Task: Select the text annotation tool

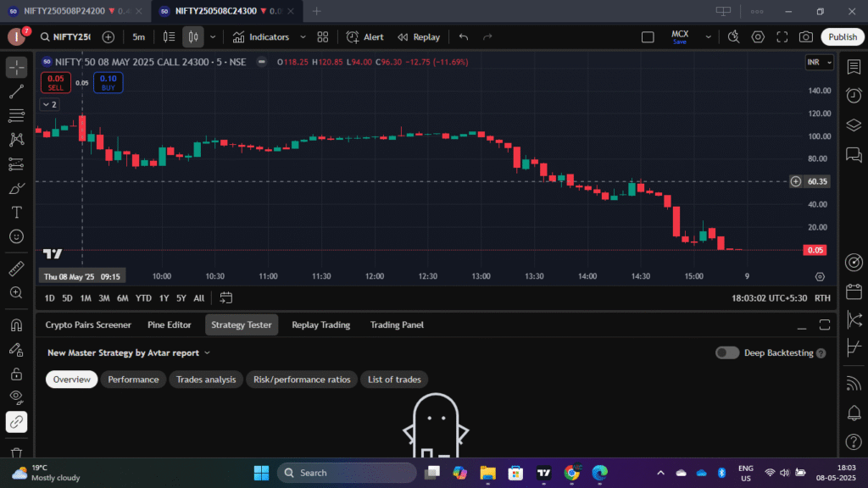Action: (17, 213)
